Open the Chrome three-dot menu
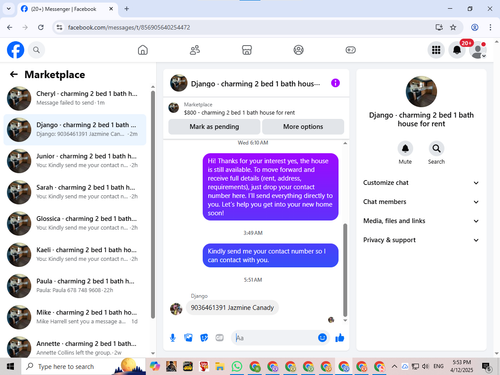This screenshot has height=375, width=500. point(490,27)
